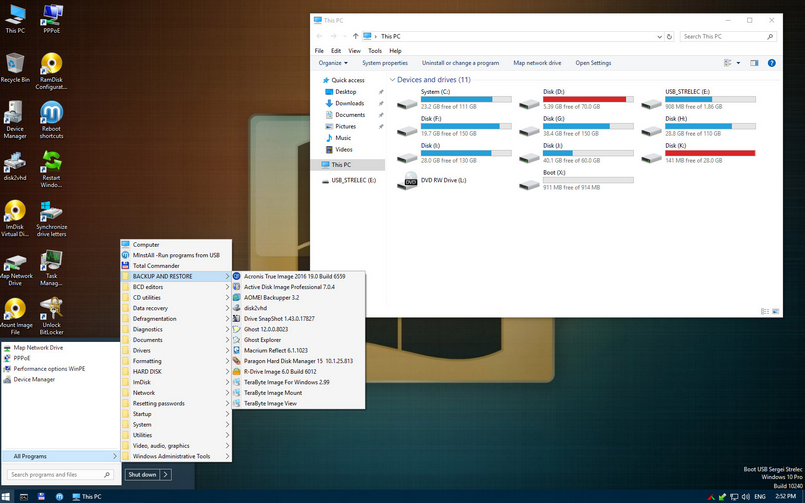Expand the arrow next to Shut down
The width and height of the screenshot is (805, 503).
point(165,475)
